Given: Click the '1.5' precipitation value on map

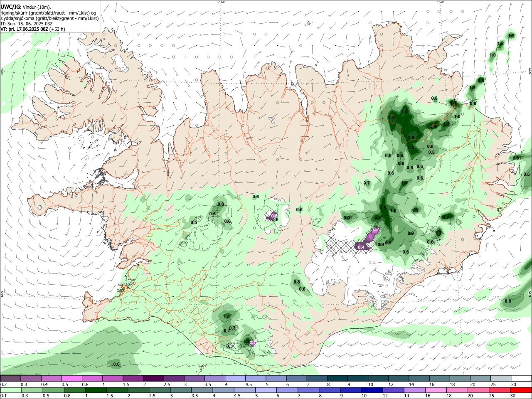Looking at the screenshot, I should [x=383, y=208].
